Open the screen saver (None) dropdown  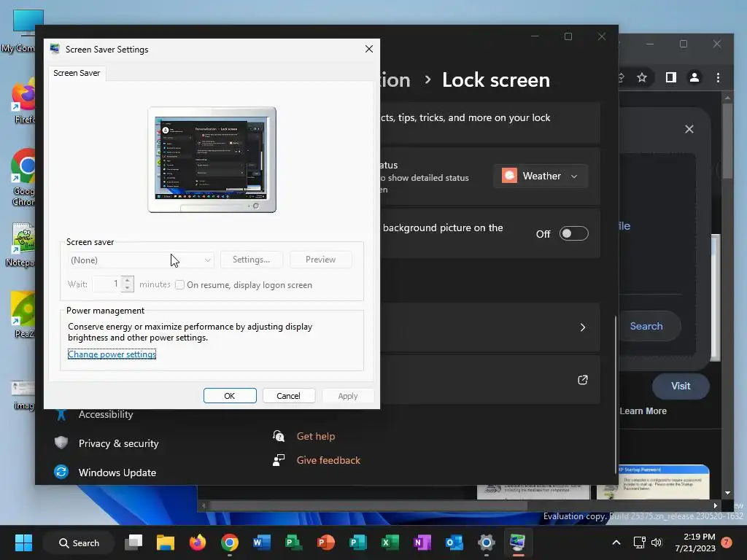click(140, 260)
